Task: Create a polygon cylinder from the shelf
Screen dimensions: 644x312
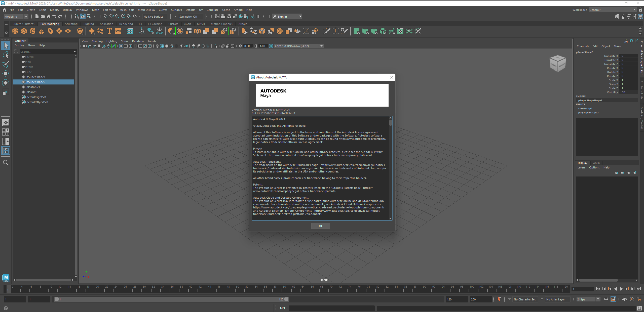Action: pos(33,31)
